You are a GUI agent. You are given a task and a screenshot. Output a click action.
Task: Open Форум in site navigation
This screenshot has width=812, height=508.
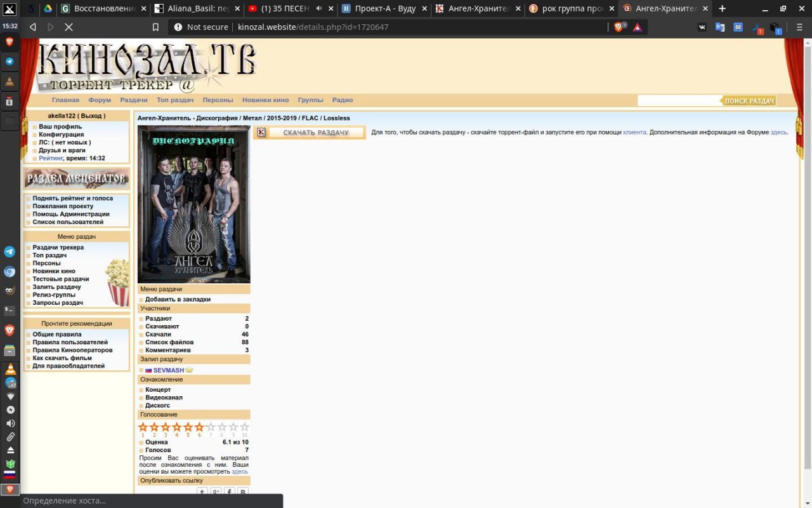[x=100, y=100]
